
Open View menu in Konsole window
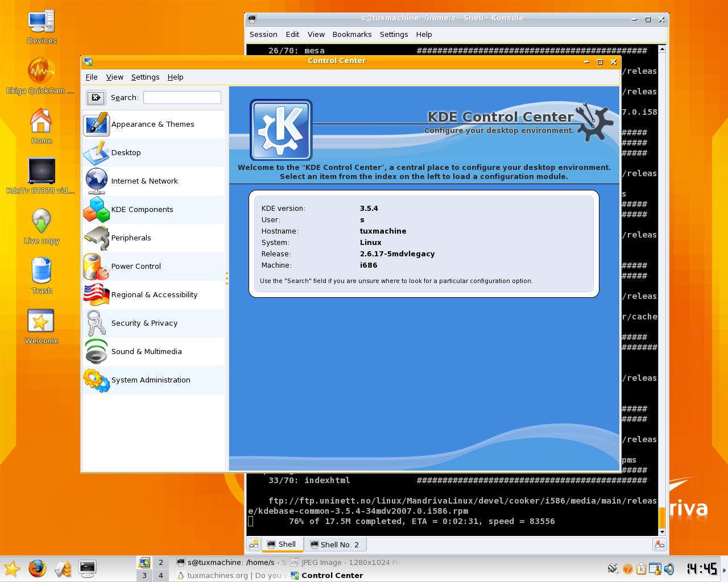[x=316, y=35]
